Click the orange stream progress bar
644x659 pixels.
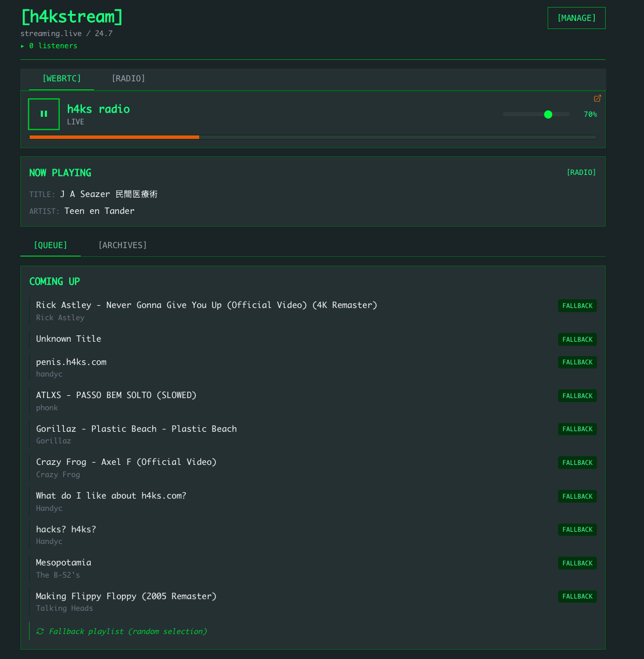pyautogui.click(x=114, y=137)
